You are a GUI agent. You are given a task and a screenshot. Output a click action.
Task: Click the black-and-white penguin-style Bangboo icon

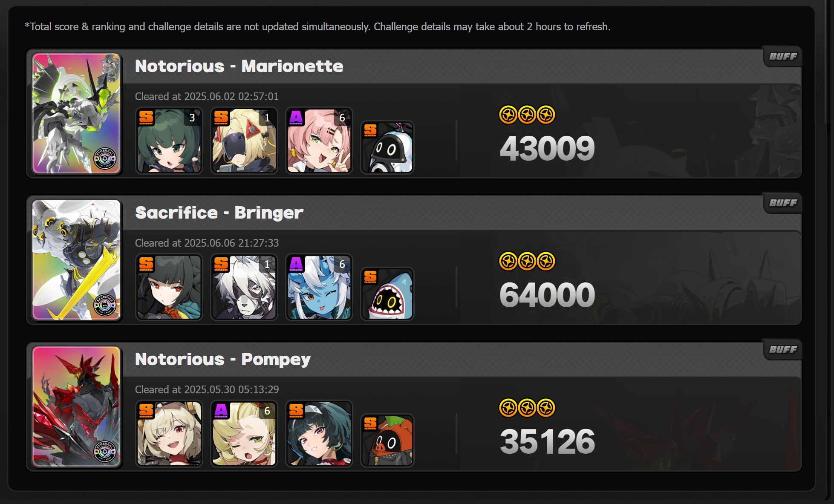point(387,147)
